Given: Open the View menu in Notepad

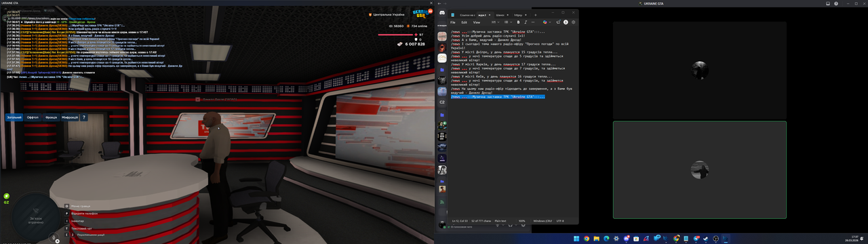Looking at the screenshot, I should pyautogui.click(x=477, y=22).
